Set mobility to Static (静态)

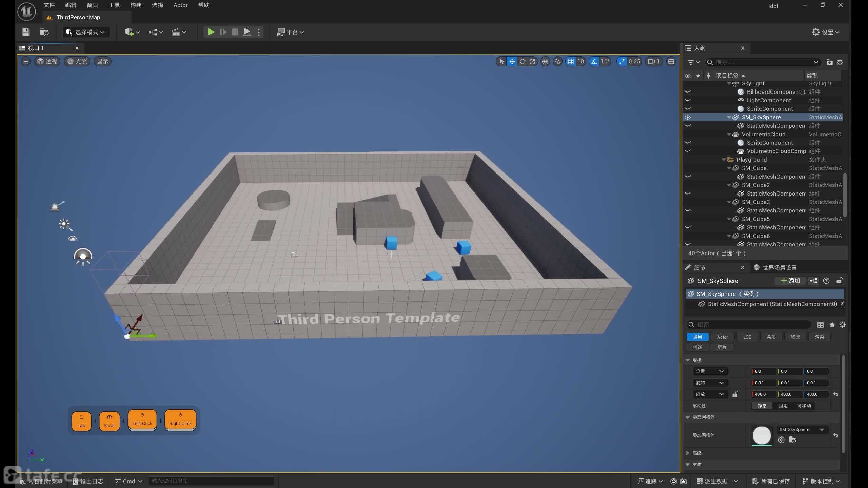(x=762, y=406)
